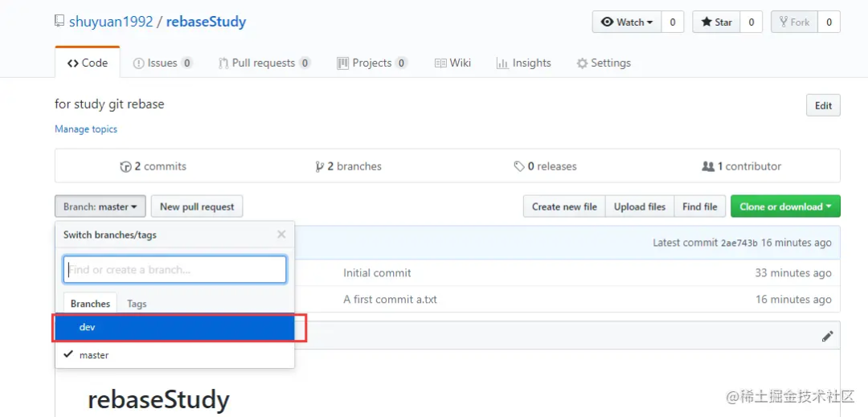
Task: Click the 'for study git rebase' description
Action: coord(109,104)
